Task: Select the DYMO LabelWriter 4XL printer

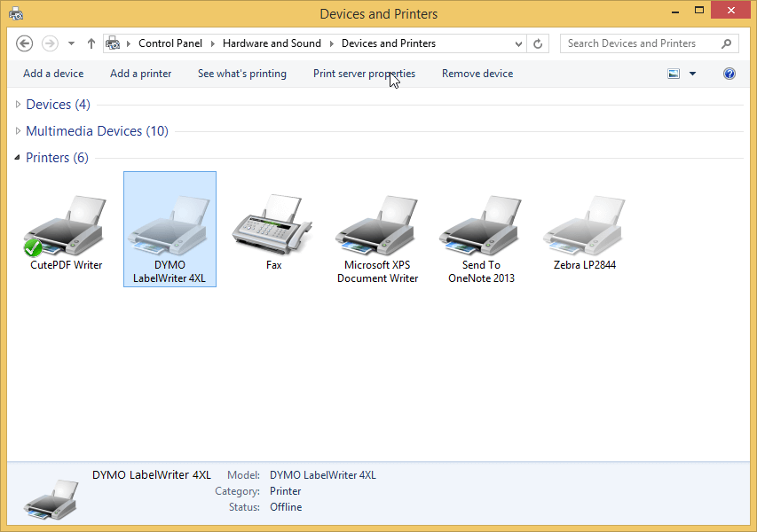Action: [x=170, y=229]
